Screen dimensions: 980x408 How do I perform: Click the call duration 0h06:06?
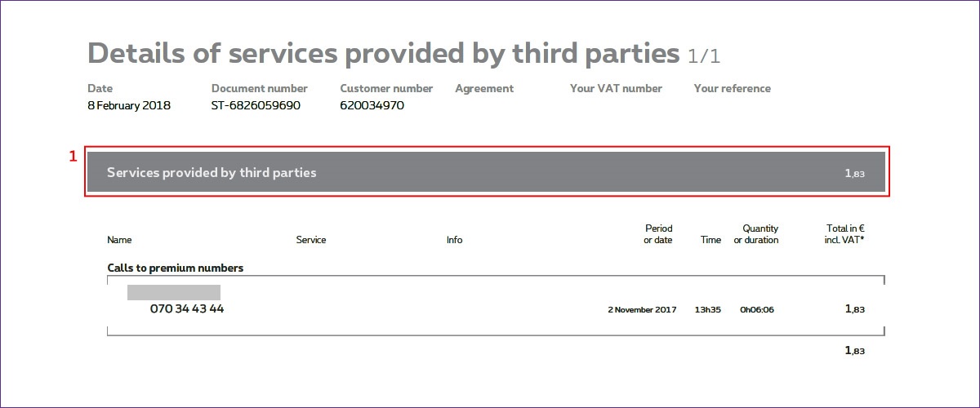756,310
